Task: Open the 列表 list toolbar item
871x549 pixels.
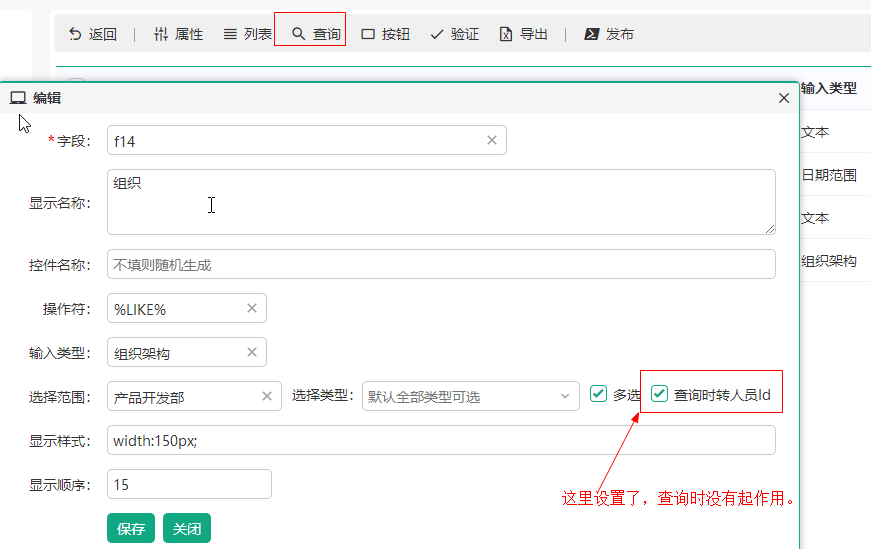Action: (x=247, y=34)
